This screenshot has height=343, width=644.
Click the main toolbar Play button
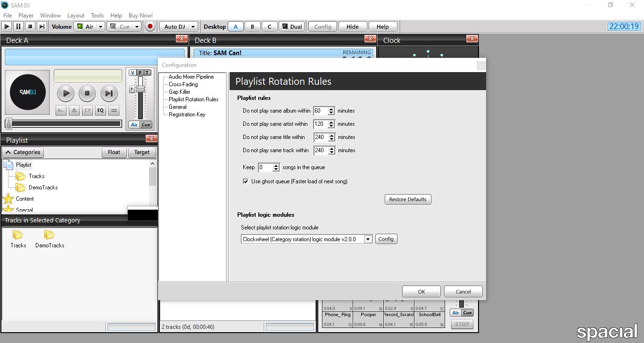click(7, 27)
